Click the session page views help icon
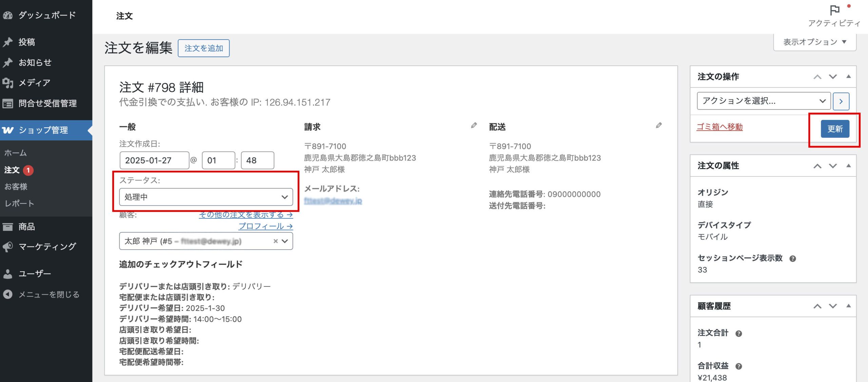 (792, 259)
